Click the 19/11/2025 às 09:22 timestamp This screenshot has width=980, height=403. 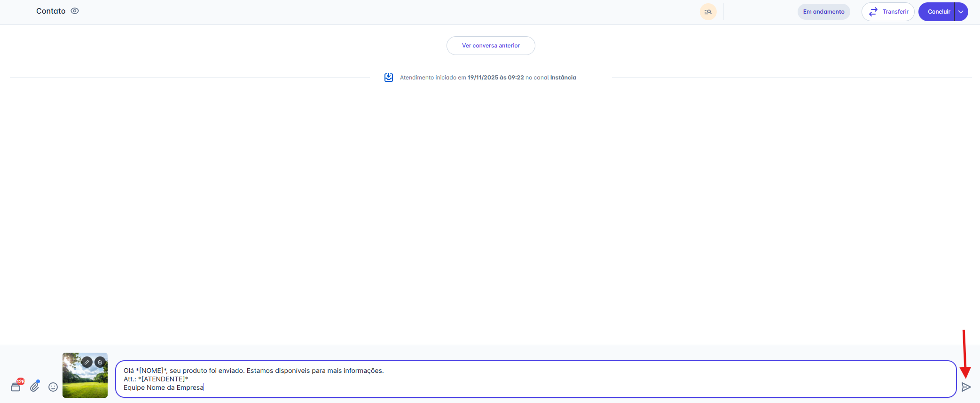click(495, 78)
